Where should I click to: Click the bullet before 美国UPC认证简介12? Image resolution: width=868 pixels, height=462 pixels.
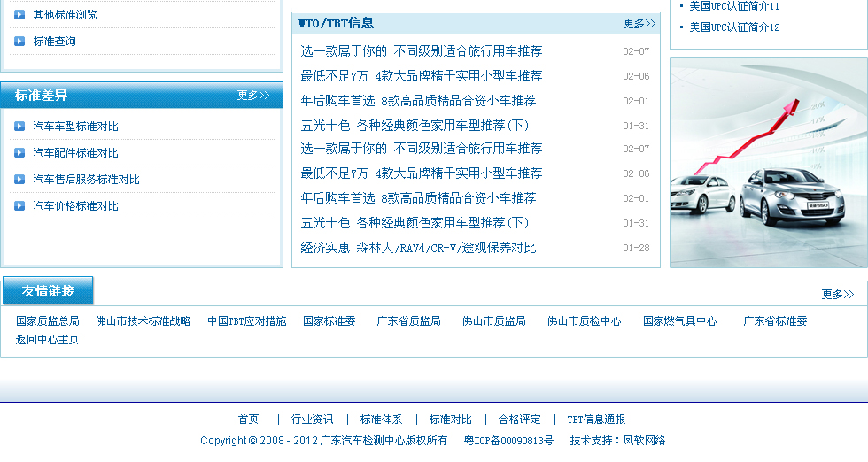click(x=681, y=27)
